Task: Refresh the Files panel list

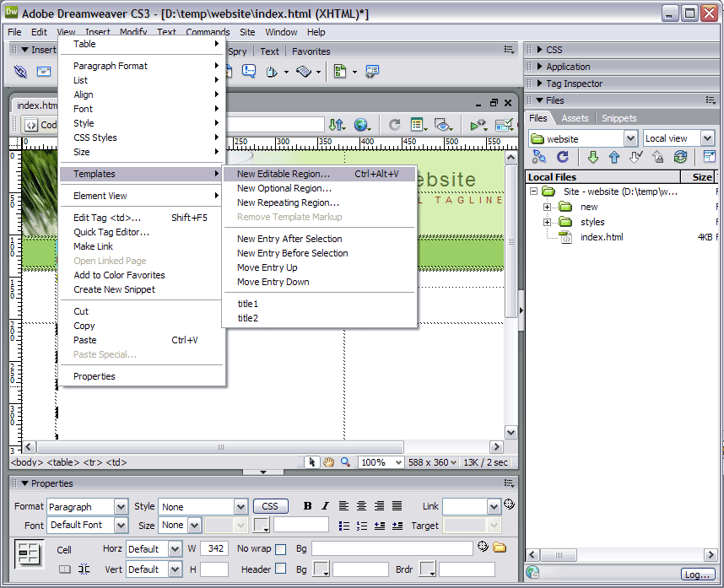Action: coord(562,157)
